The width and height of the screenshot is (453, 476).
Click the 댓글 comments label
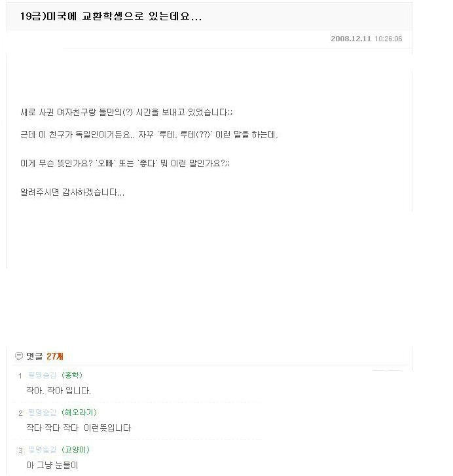[35, 356]
